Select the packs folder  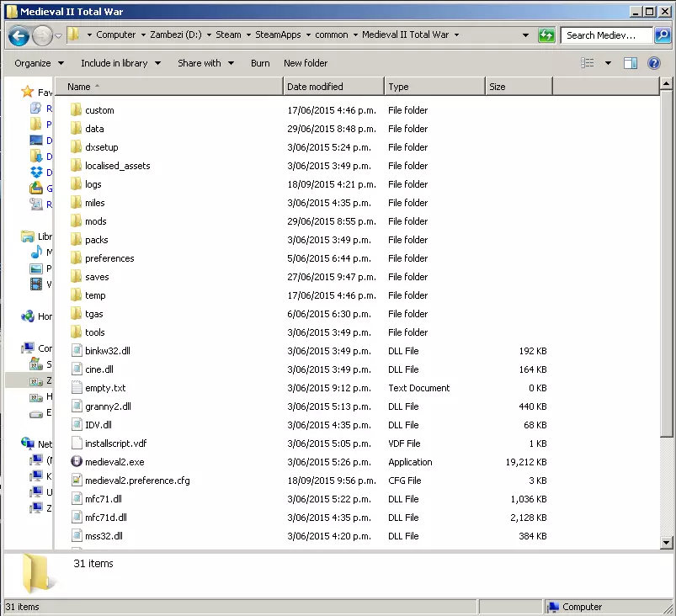pos(96,240)
